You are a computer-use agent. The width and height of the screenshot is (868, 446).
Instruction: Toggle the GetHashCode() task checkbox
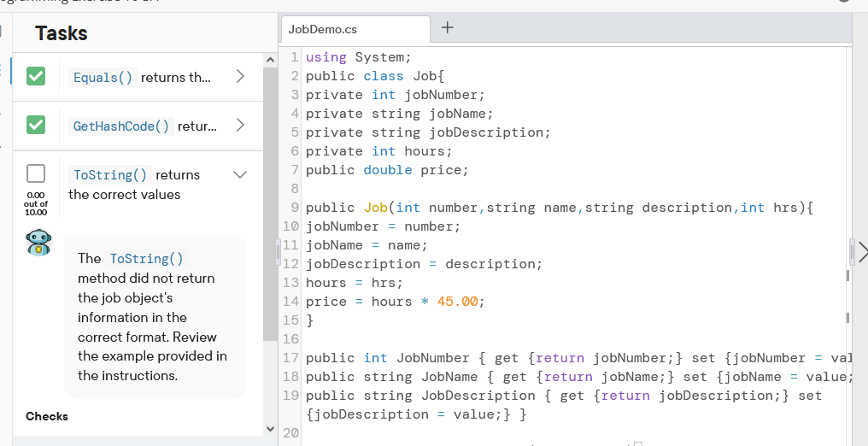(x=36, y=125)
